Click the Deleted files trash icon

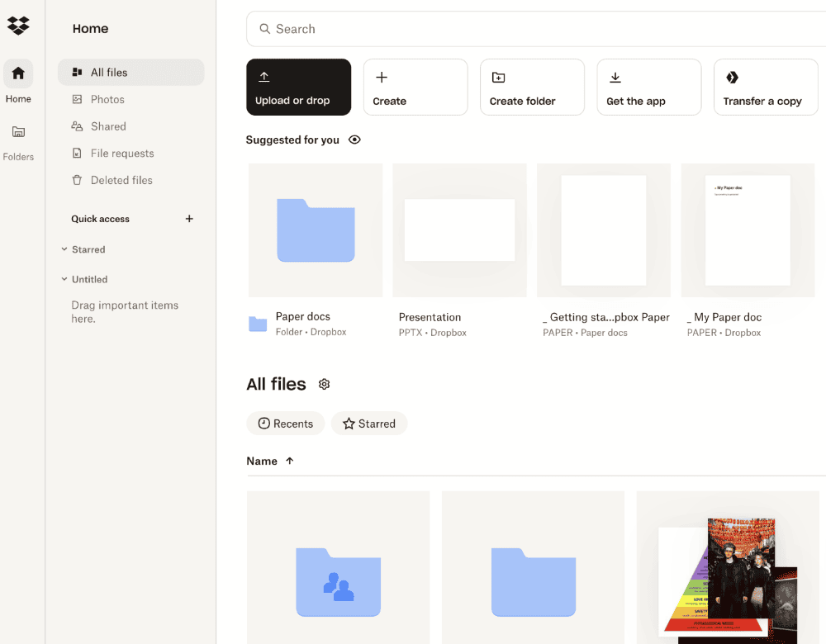pyautogui.click(x=77, y=180)
